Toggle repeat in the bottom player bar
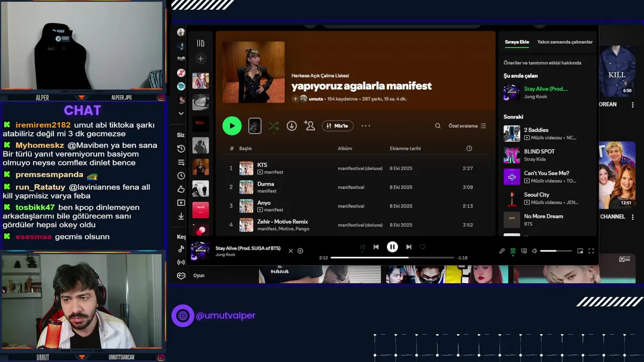This screenshot has height=362, width=644. pyautogui.click(x=423, y=247)
